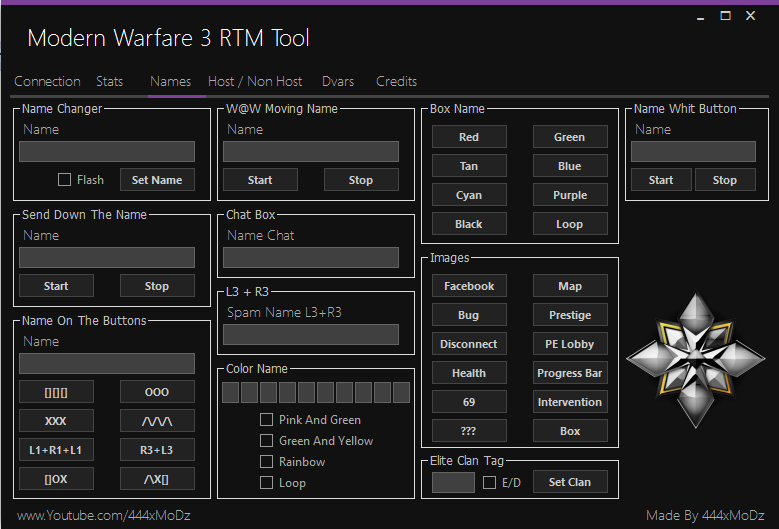Click the Loop box name button
The image size is (779, 529).
point(570,224)
